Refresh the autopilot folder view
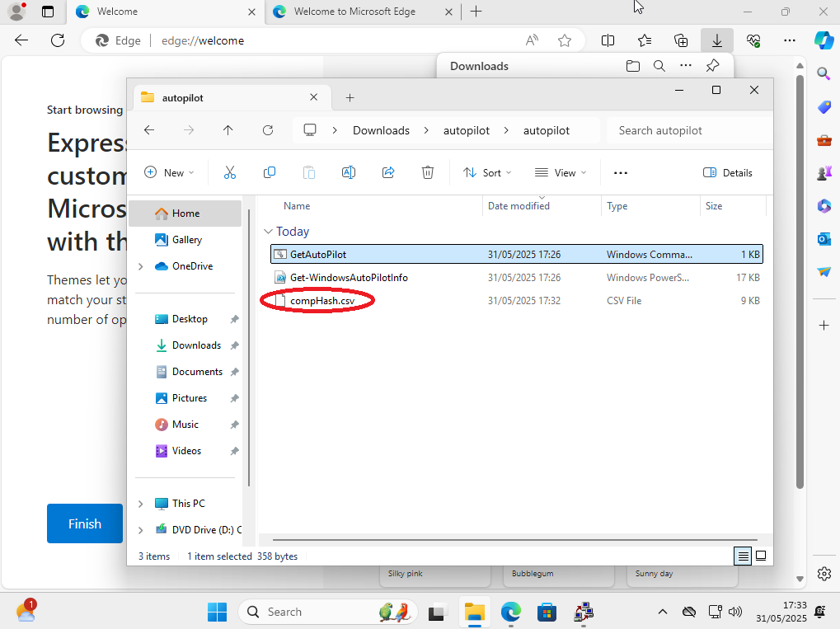This screenshot has height=629, width=840. coord(268,130)
